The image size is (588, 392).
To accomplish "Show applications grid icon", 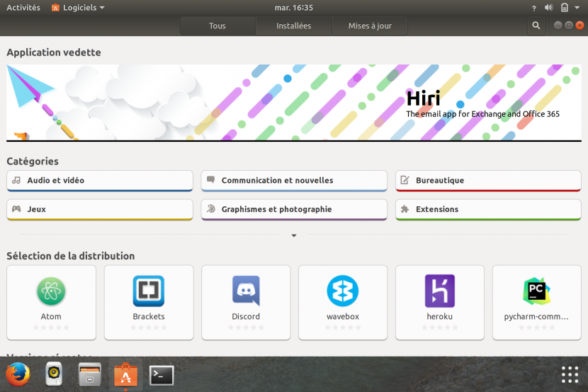I will coord(570,375).
